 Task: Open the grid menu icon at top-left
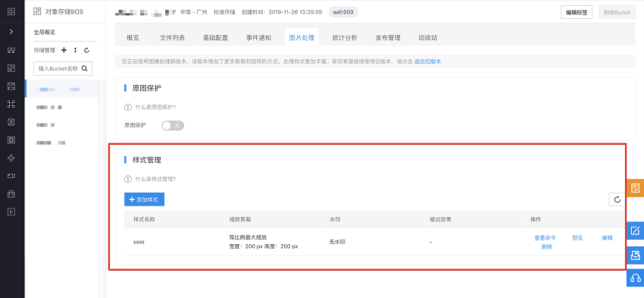coord(11,11)
